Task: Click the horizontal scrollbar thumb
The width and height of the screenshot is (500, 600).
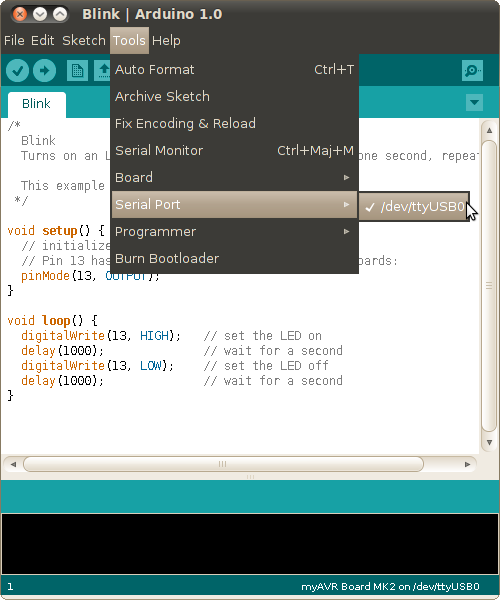Action: (x=223, y=465)
